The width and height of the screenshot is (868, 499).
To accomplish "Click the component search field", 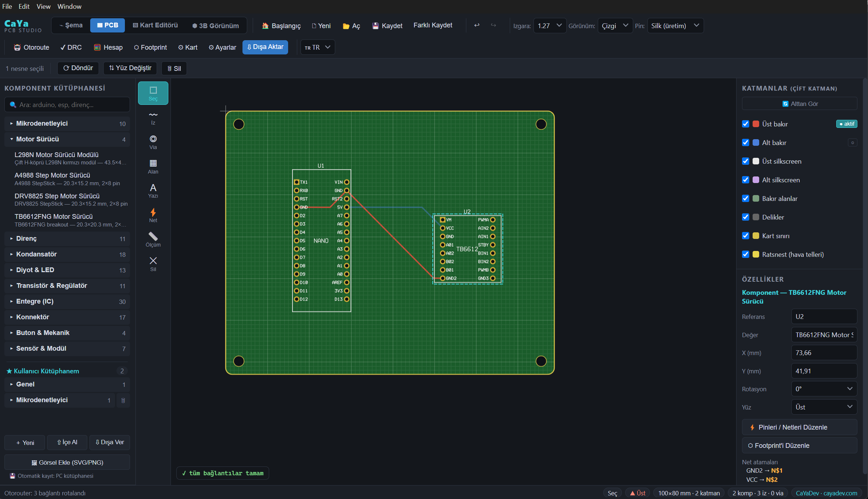I will [67, 105].
